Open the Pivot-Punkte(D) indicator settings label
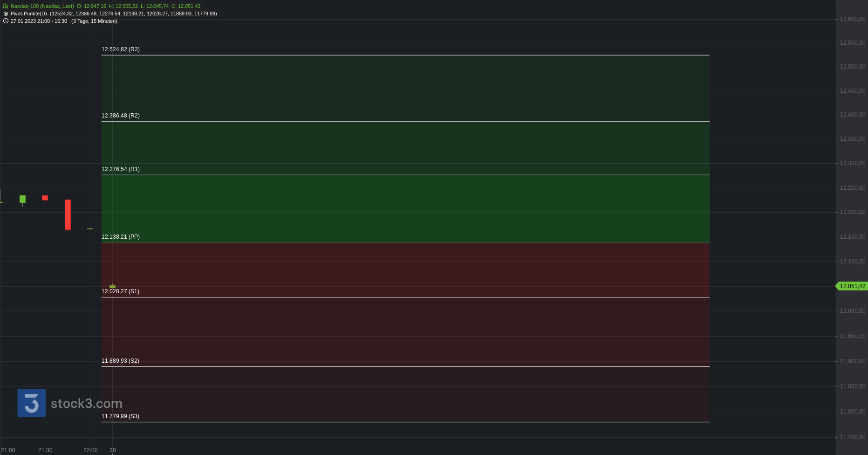The height and width of the screenshot is (455, 868). tap(29, 14)
